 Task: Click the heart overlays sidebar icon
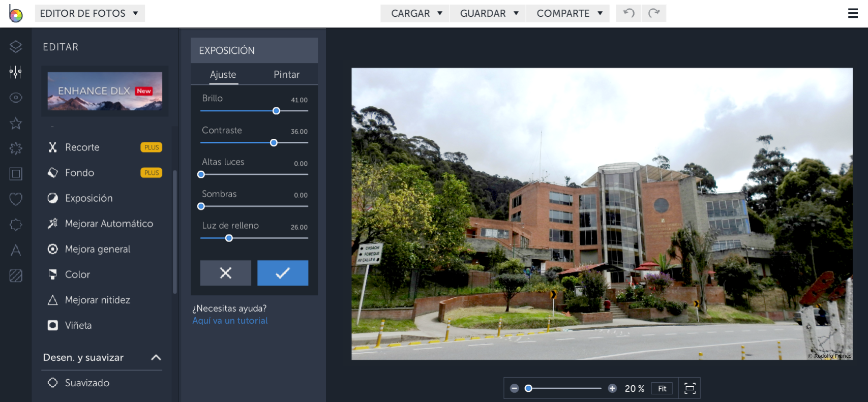[x=16, y=199]
